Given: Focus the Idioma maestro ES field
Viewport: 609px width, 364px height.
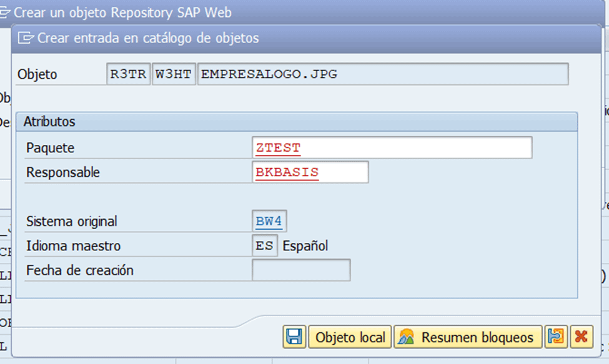Looking at the screenshot, I should click(264, 246).
